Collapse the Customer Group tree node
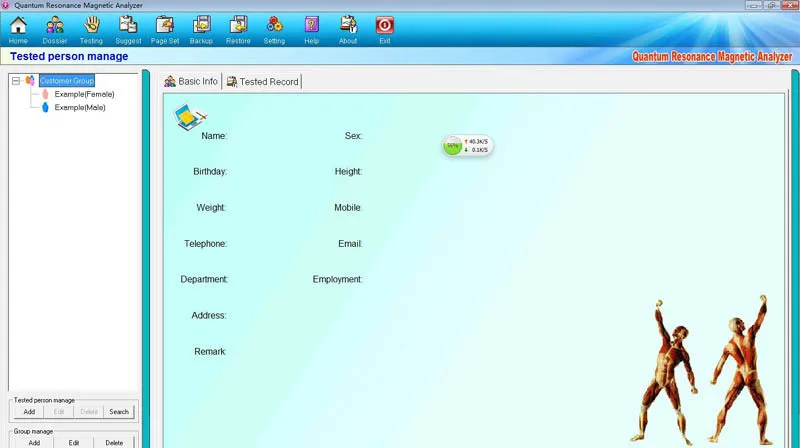The height and width of the screenshot is (448, 800). coord(16,81)
